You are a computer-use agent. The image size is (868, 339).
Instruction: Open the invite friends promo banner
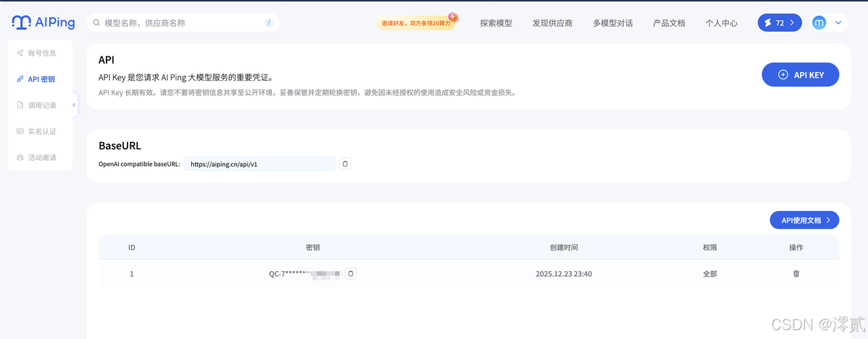[417, 22]
